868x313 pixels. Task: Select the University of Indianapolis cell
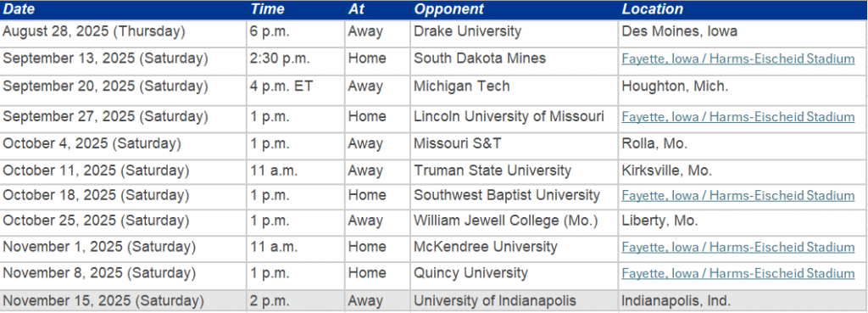515,301
